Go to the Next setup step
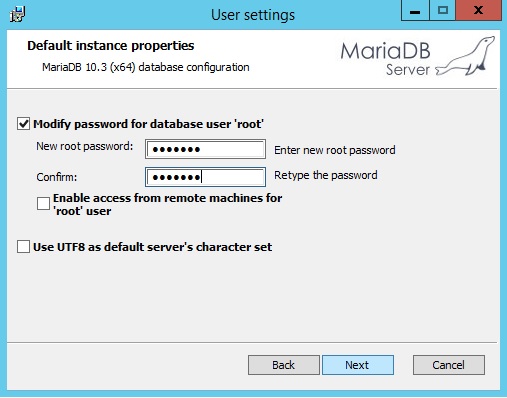The width and height of the screenshot is (507, 398). 358,365
